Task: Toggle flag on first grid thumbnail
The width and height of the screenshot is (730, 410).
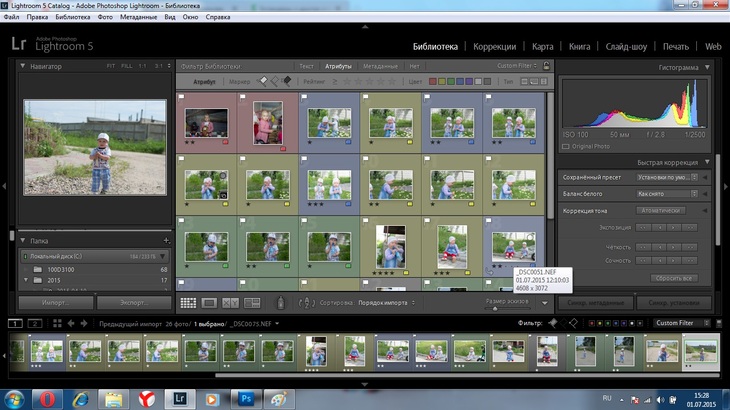Action: (182, 97)
